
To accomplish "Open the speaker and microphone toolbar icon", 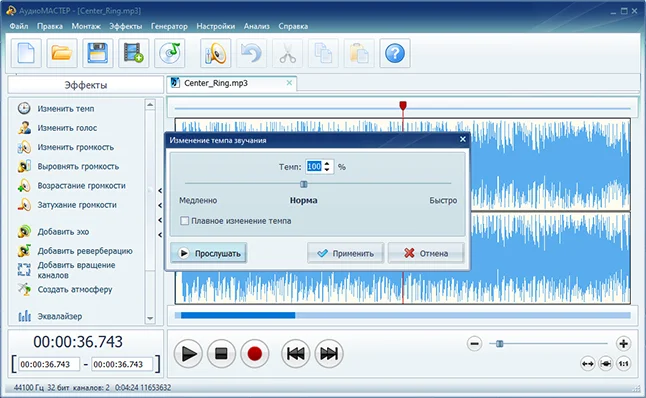I will pos(215,53).
